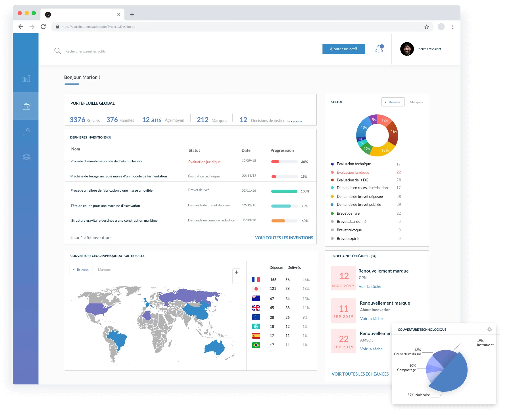This screenshot has width=532, height=419.
Task: Click the 12 MAR 2019 date tile
Action: coord(343,278)
